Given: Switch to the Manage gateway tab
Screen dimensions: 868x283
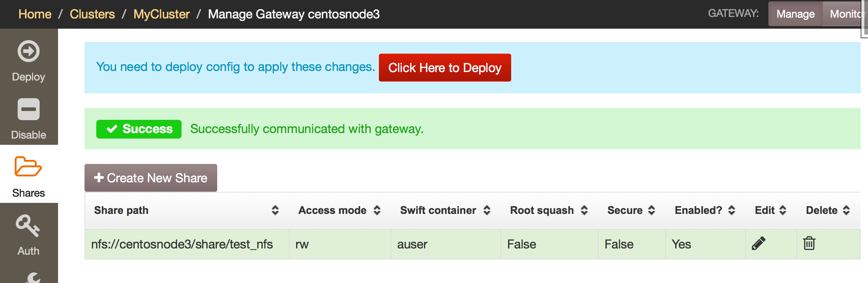Looking at the screenshot, I should point(796,14).
